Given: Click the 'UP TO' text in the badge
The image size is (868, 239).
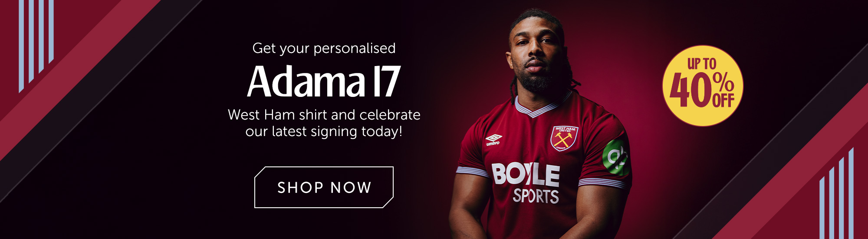Looking at the screenshot, I should tap(702, 63).
